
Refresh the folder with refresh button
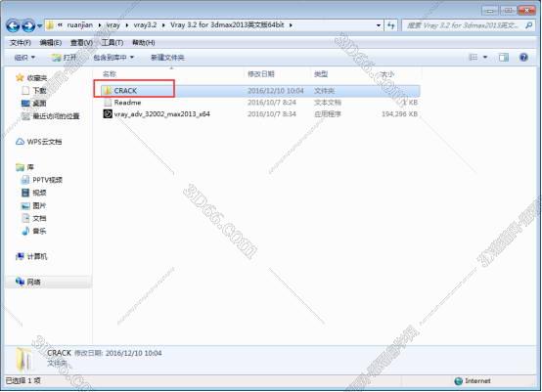pyautogui.click(x=391, y=25)
